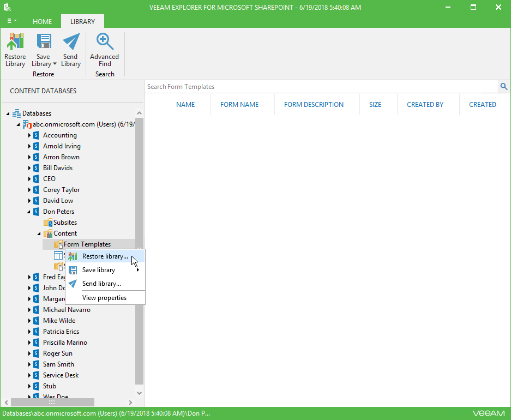Choose Save library from context menu
Viewport: 511px width, 420px height.
(105, 270)
